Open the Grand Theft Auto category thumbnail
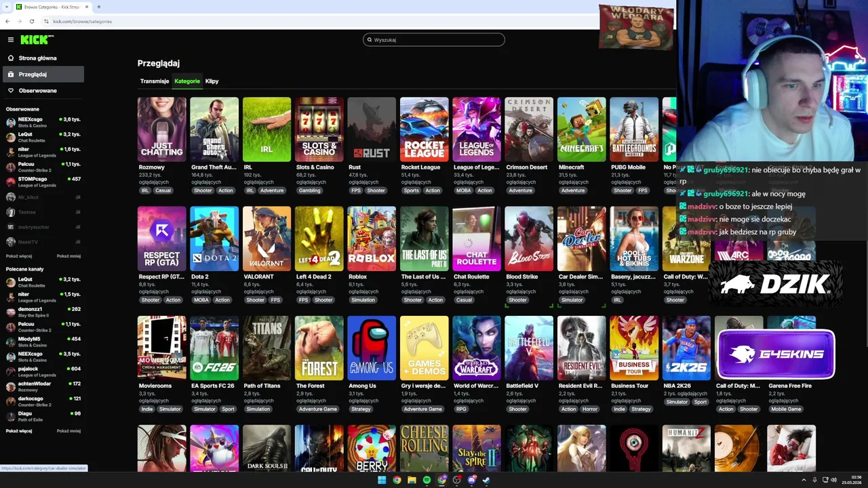 coord(214,129)
